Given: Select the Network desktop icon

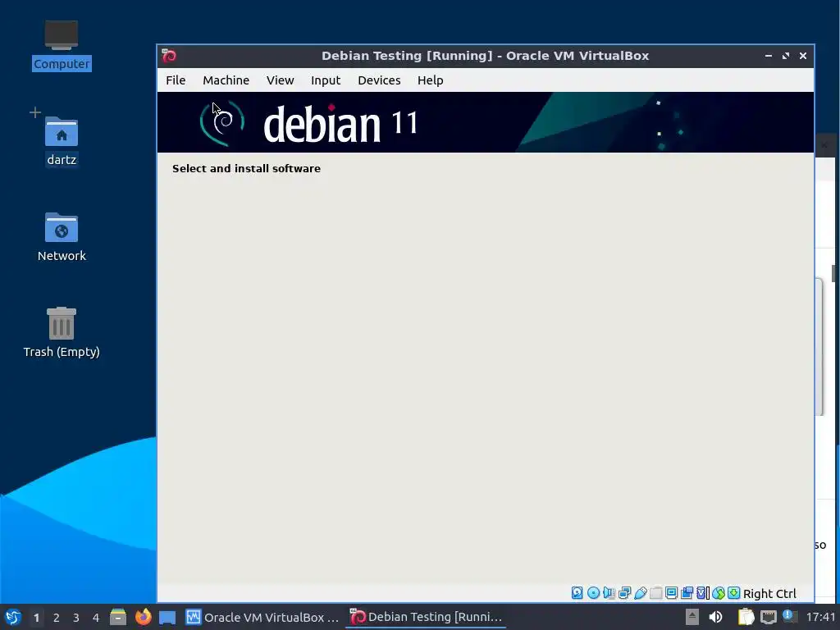Looking at the screenshot, I should (61, 237).
